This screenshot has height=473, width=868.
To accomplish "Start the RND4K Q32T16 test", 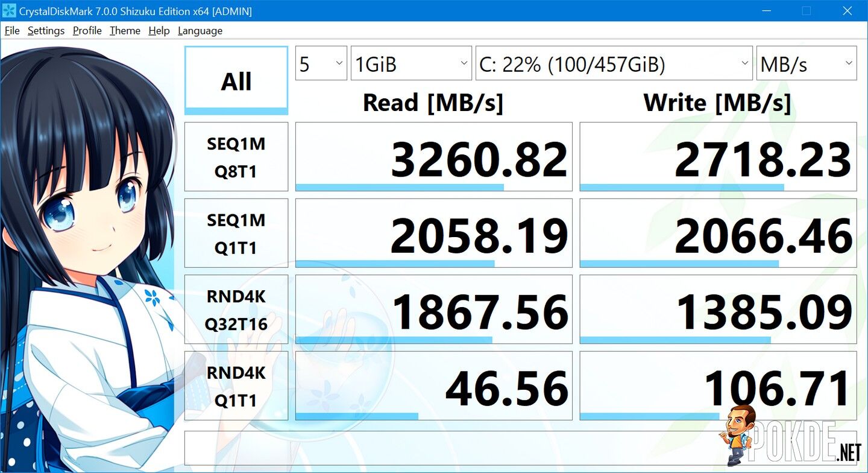I will pos(236,310).
